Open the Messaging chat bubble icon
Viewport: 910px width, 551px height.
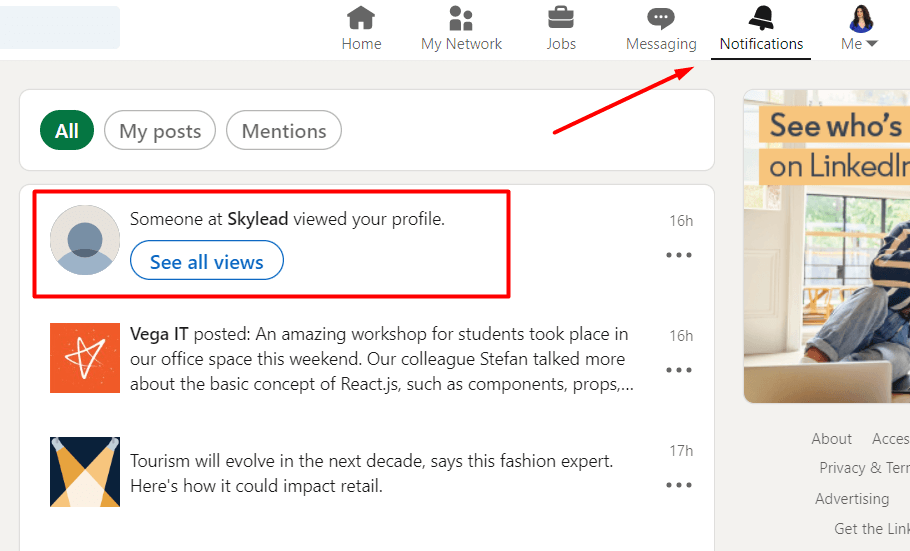(x=661, y=18)
